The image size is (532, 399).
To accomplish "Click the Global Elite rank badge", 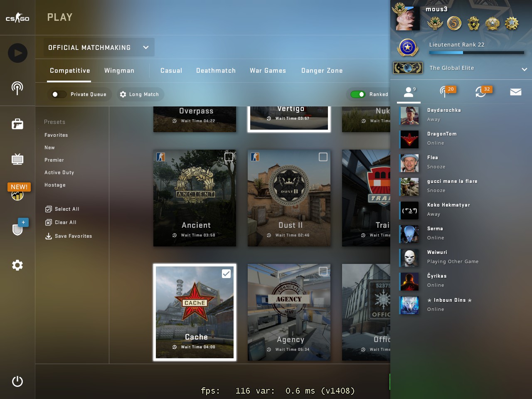I will click(x=408, y=68).
